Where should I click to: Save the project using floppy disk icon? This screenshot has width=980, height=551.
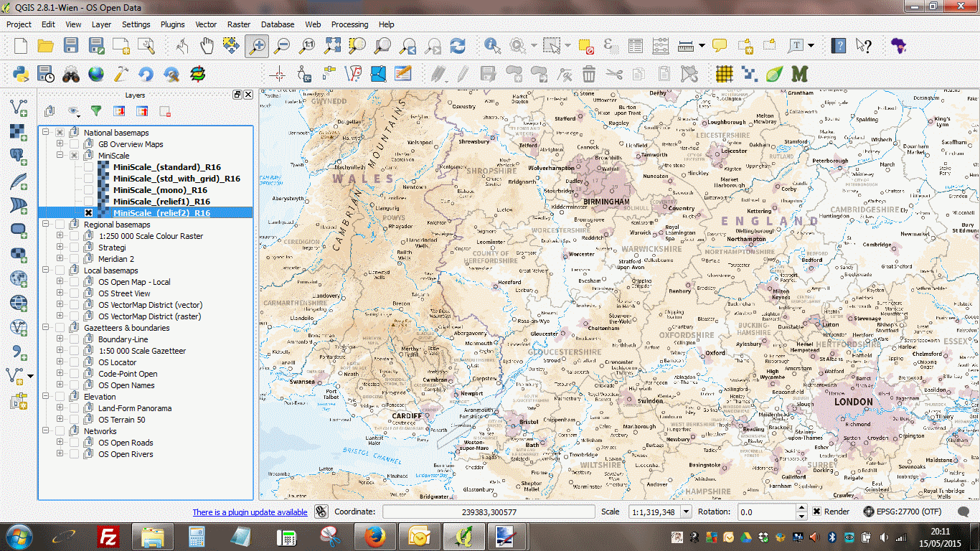pos(71,46)
